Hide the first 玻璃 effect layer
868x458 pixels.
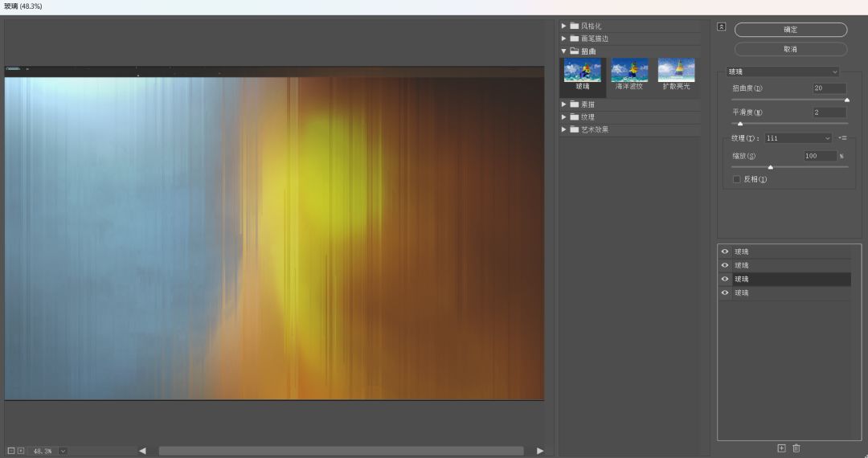click(725, 251)
